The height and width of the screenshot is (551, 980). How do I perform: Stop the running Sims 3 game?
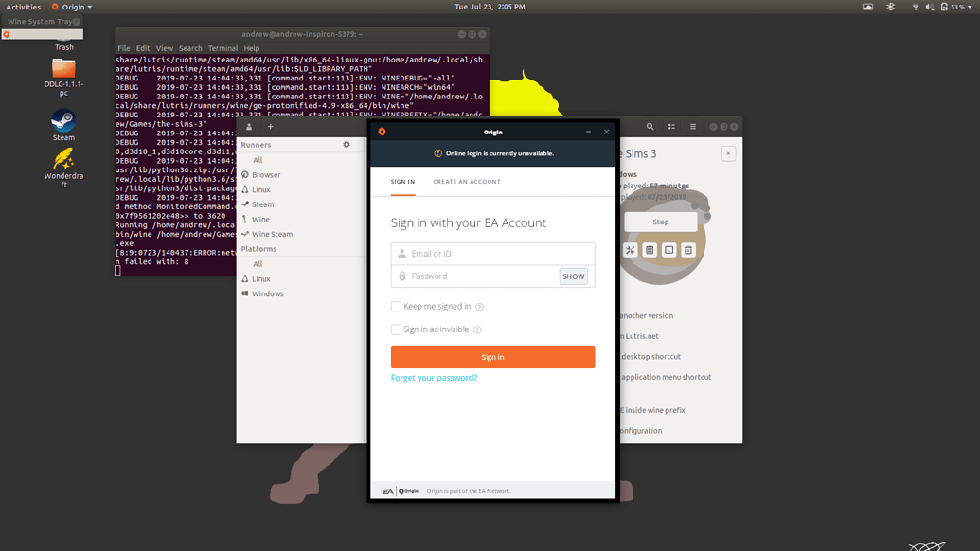(661, 222)
